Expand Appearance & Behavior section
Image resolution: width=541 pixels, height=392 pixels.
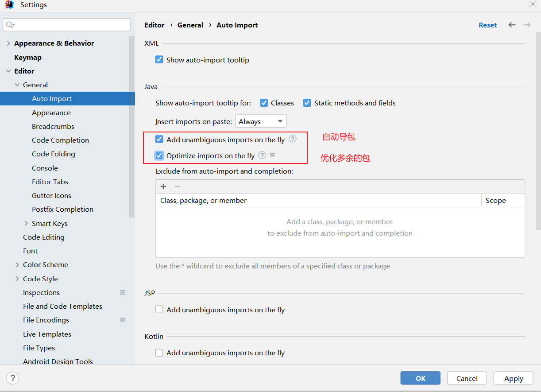[x=8, y=43]
